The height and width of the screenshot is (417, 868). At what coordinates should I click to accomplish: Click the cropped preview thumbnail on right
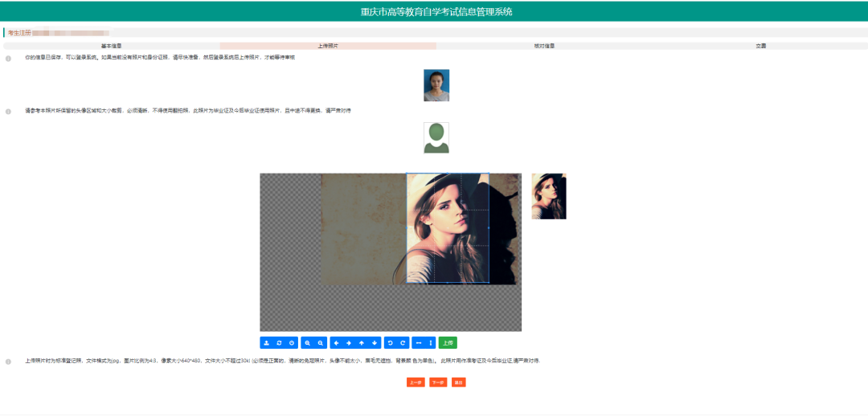548,196
